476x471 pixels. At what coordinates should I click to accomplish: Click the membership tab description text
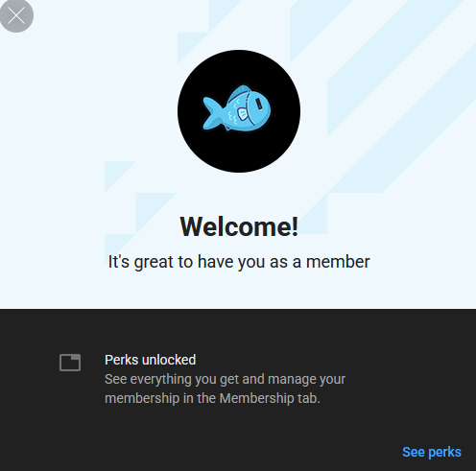click(225, 389)
